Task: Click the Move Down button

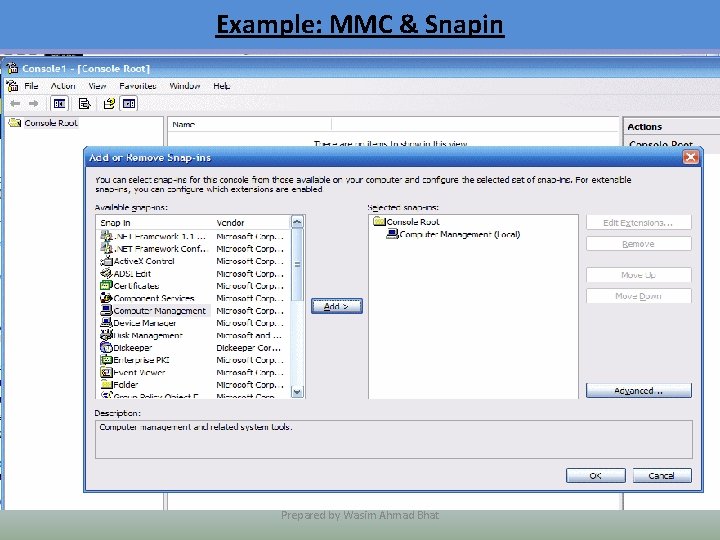Action: pyautogui.click(x=638, y=296)
